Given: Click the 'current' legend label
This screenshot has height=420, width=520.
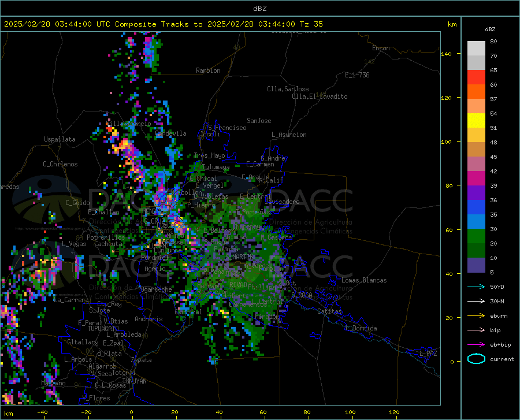Looking at the screenshot, I should point(502,359).
